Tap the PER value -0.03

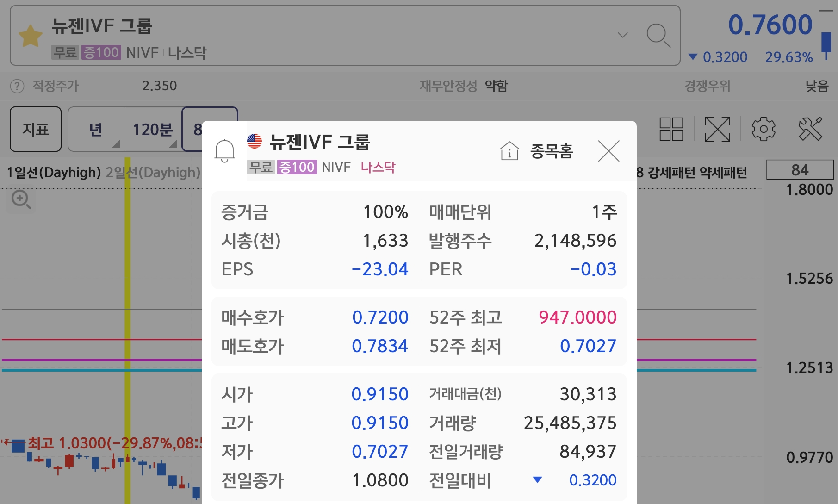tap(593, 269)
